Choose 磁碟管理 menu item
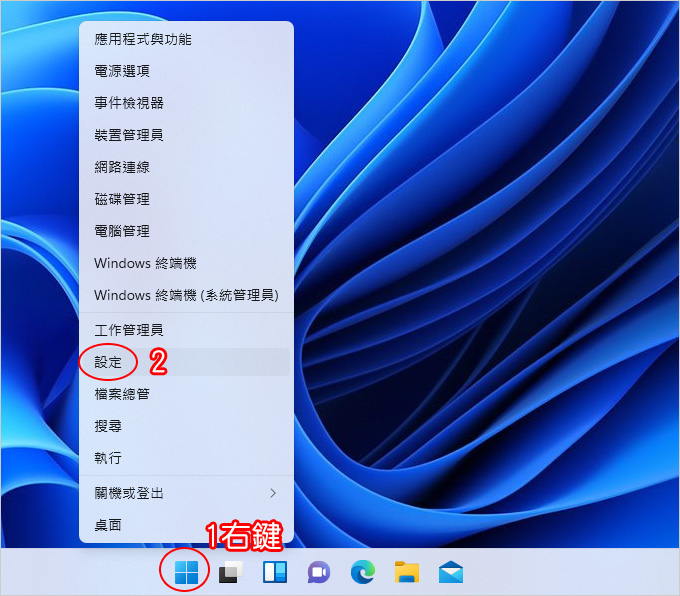Screen dimensions: 680x596 click(x=186, y=200)
